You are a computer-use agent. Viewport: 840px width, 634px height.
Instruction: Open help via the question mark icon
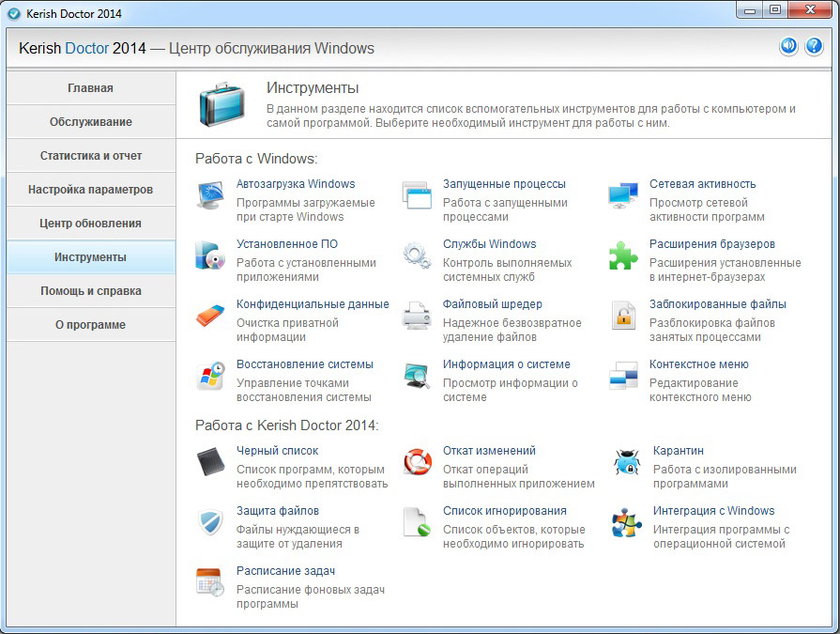pos(815,46)
